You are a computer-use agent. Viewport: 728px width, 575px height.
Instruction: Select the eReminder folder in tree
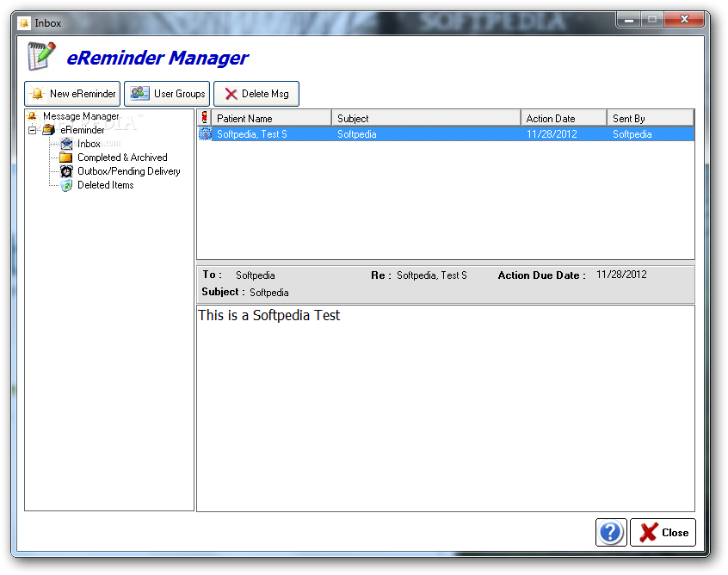point(82,130)
